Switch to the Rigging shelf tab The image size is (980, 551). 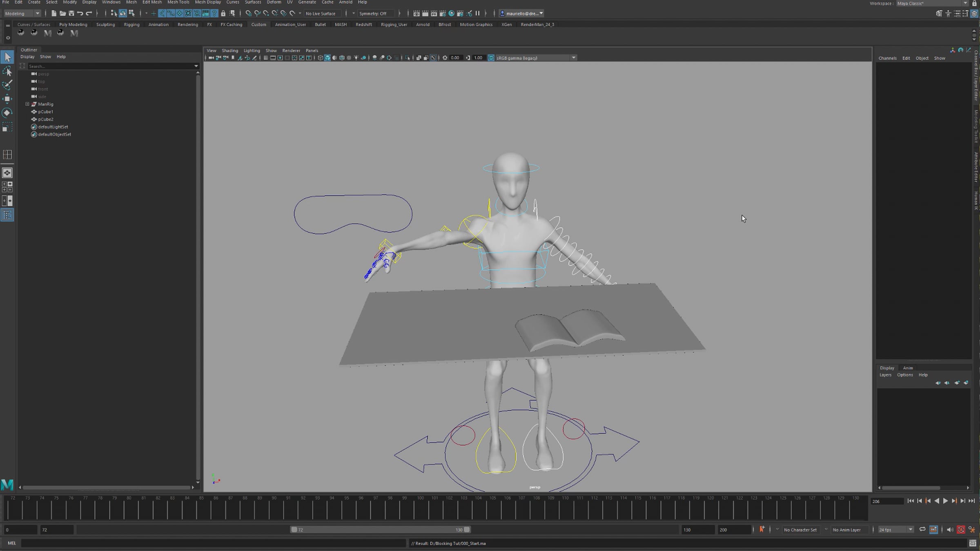click(131, 24)
